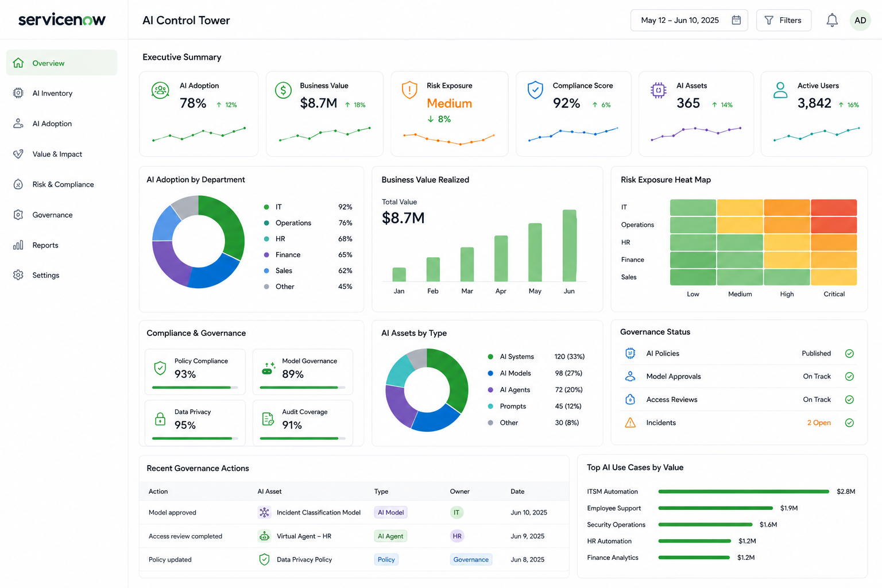Image resolution: width=882 pixels, height=588 pixels.
Task: Click the AI Agent type tag
Action: click(390, 536)
